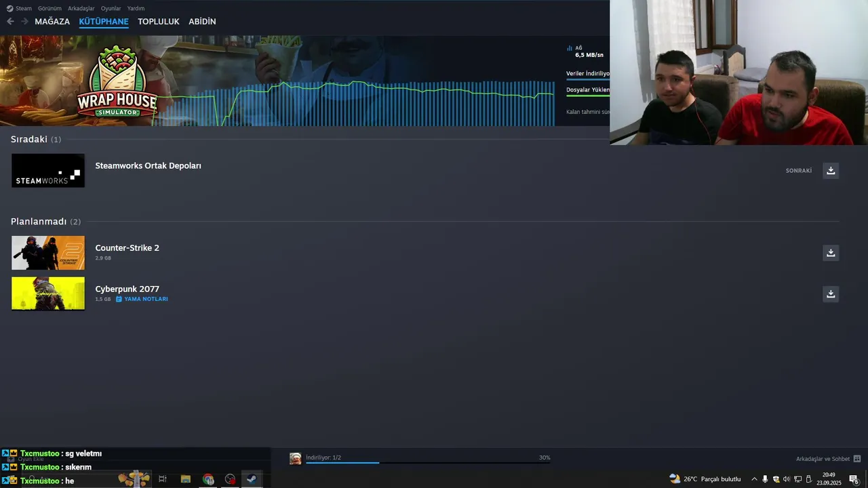Go forward with the right navigation arrow
Screen dimensions: 868x488
[24, 21]
